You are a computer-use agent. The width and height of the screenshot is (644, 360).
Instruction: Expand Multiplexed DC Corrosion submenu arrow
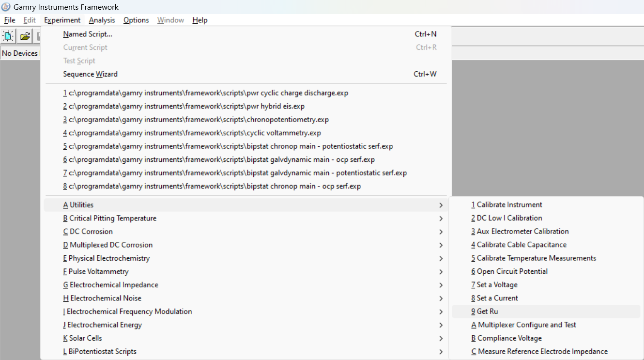pyautogui.click(x=441, y=245)
